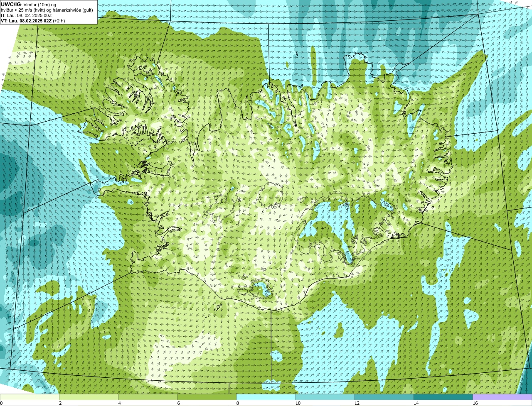Click the 'hviður > 25 m/s (hvítt)' legend line
The width and height of the screenshot is (532, 406).
tap(47, 10)
